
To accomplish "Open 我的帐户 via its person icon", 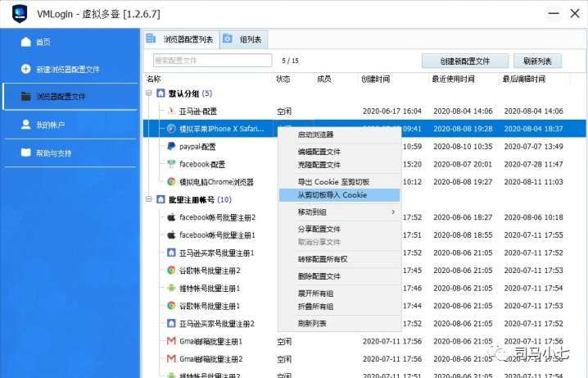I will (26, 125).
